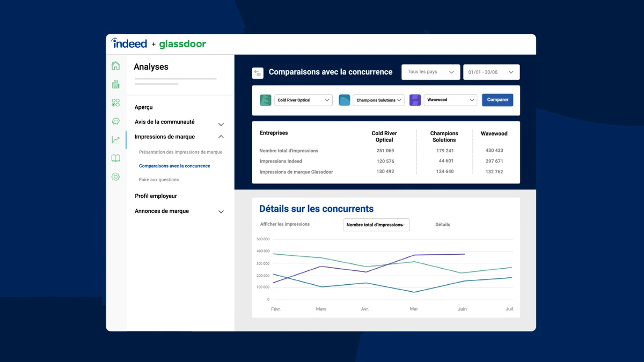
Task: Open the four-circles products icon
Action: click(x=115, y=103)
